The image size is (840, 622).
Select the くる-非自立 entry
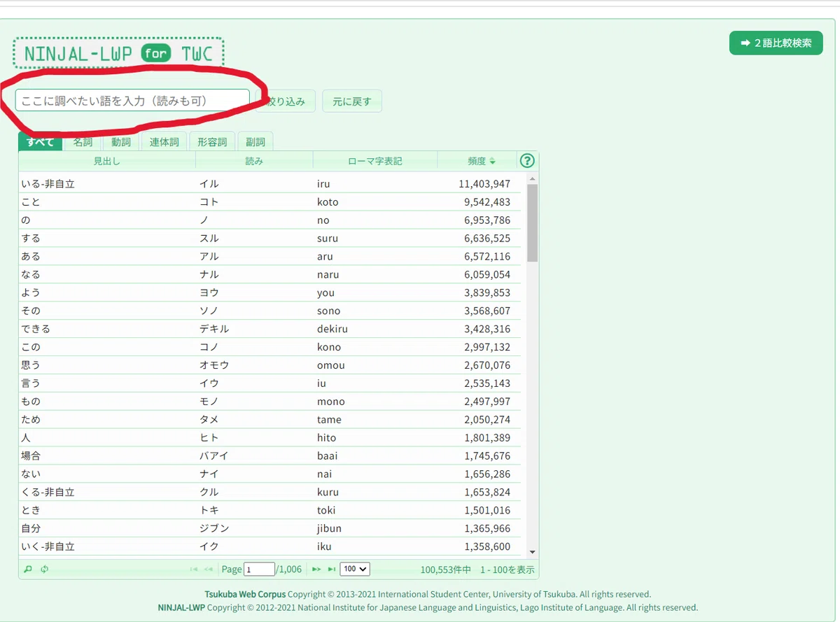[48, 492]
